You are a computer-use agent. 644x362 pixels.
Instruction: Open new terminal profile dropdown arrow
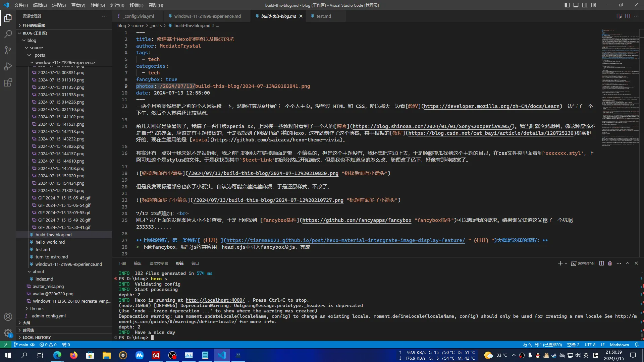click(x=566, y=263)
